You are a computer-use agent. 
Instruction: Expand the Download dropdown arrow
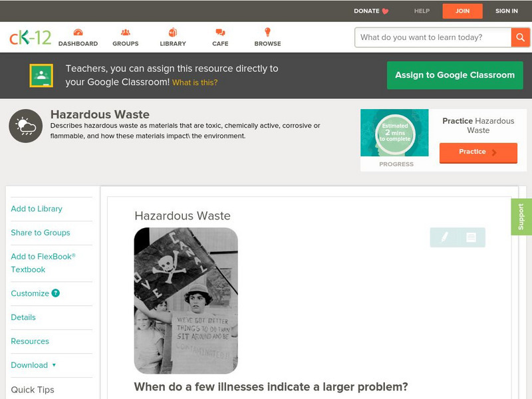54,365
